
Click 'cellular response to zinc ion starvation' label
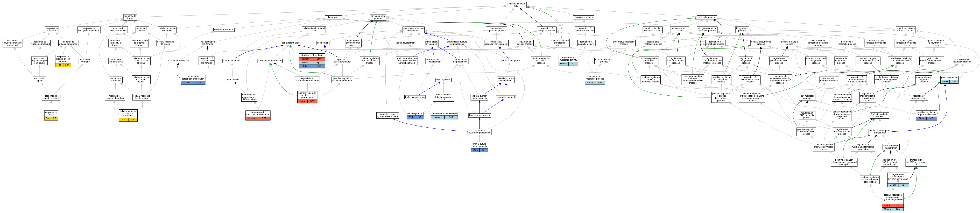[128, 114]
